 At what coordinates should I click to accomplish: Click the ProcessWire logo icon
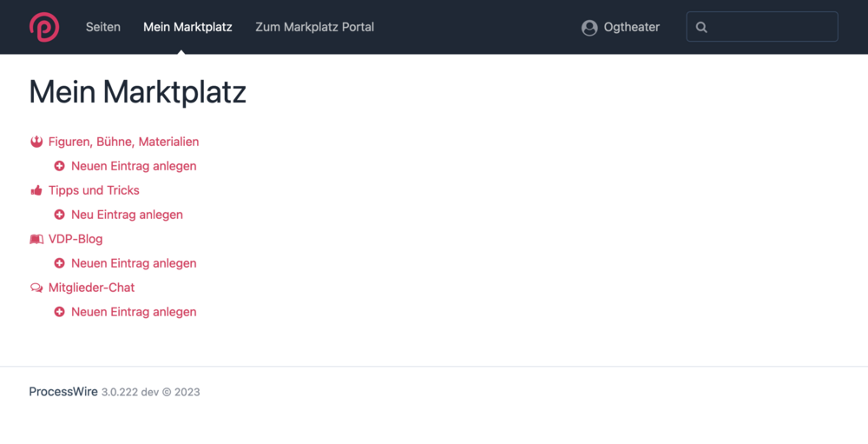tap(44, 27)
